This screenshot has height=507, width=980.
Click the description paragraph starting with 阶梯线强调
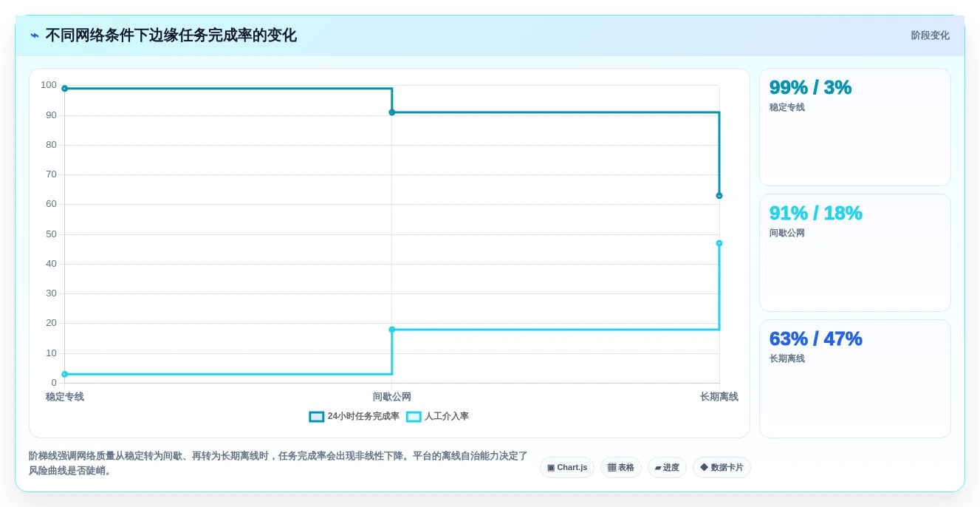click(x=278, y=463)
